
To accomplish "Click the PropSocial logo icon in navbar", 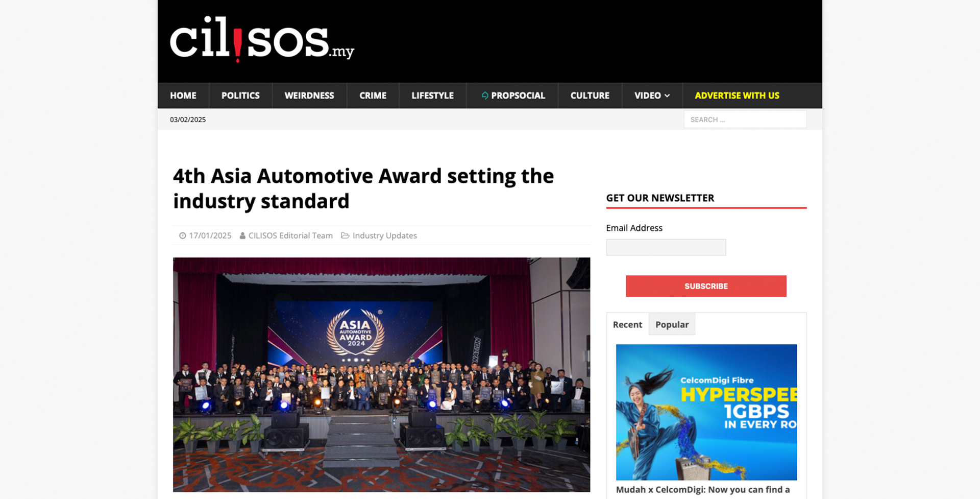I will tap(485, 96).
